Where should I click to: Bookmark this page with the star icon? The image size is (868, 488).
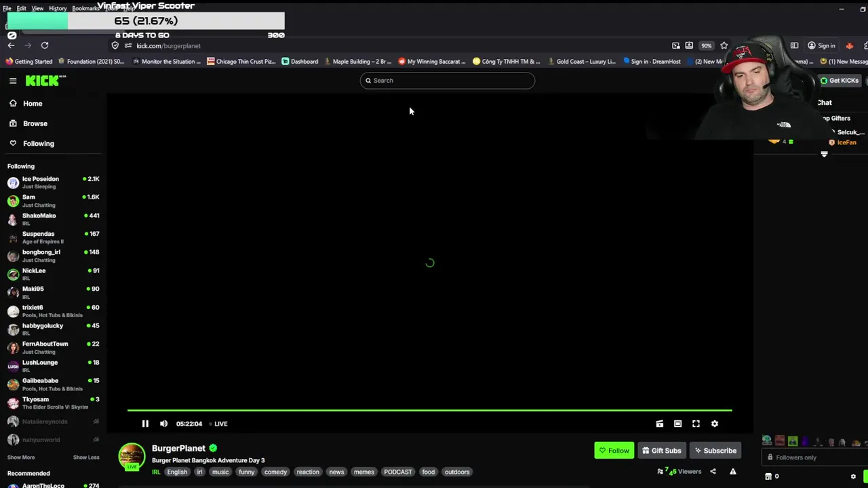(724, 45)
